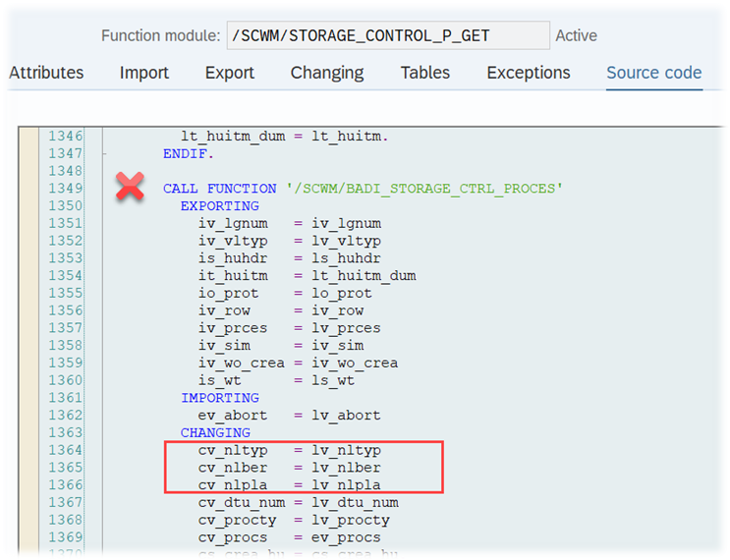This screenshot has width=730, height=560.
Task: Click lt_huitm_dum on line 1354
Action: (364, 275)
